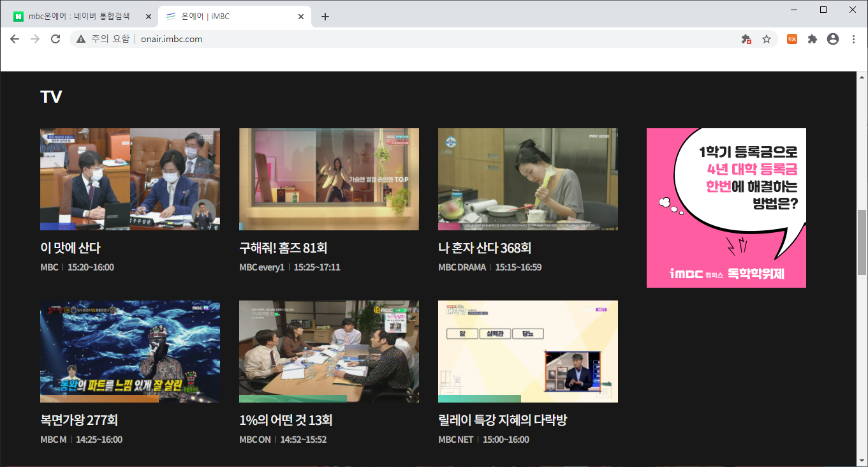Click the 구해줘! 홈즈 81회 title link
The width and height of the screenshot is (868, 467).
(x=283, y=248)
